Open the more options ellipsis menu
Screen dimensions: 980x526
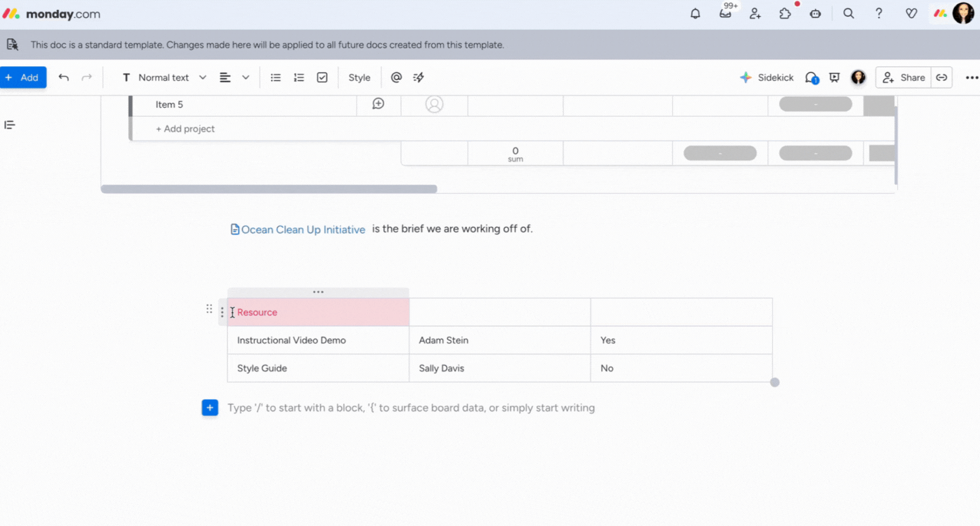click(971, 77)
